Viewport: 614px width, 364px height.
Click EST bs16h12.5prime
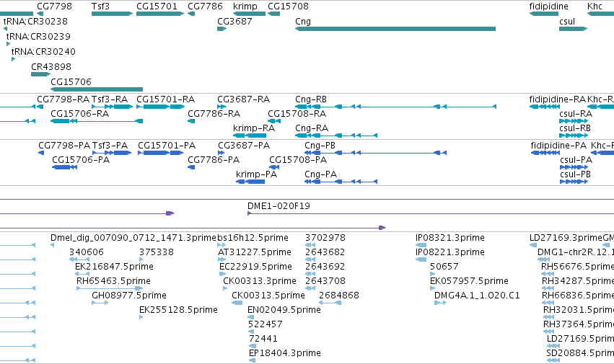click(x=222, y=245)
